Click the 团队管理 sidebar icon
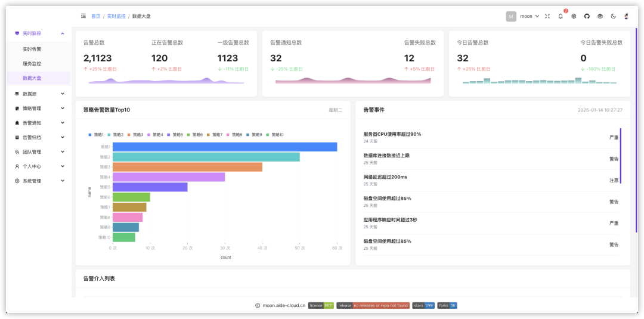The height and width of the screenshot is (319, 644). click(x=17, y=152)
